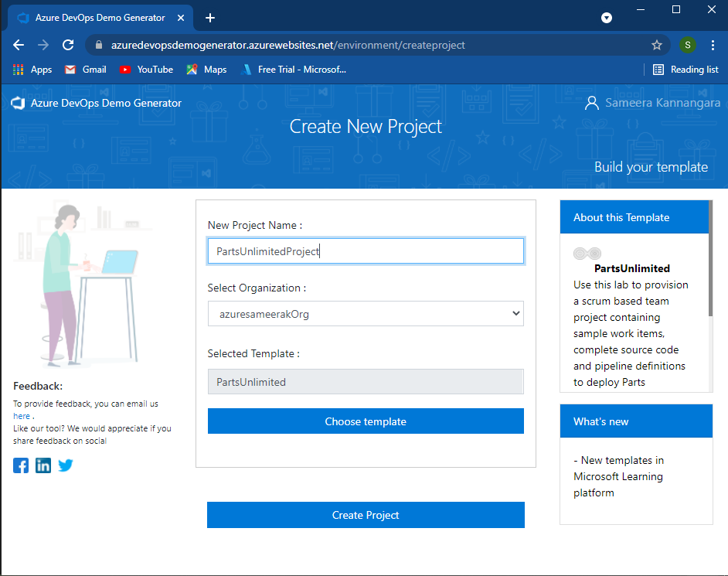This screenshot has width=728, height=576.
Task: Open the browser profile avatar menu
Action: pyautogui.click(x=687, y=45)
